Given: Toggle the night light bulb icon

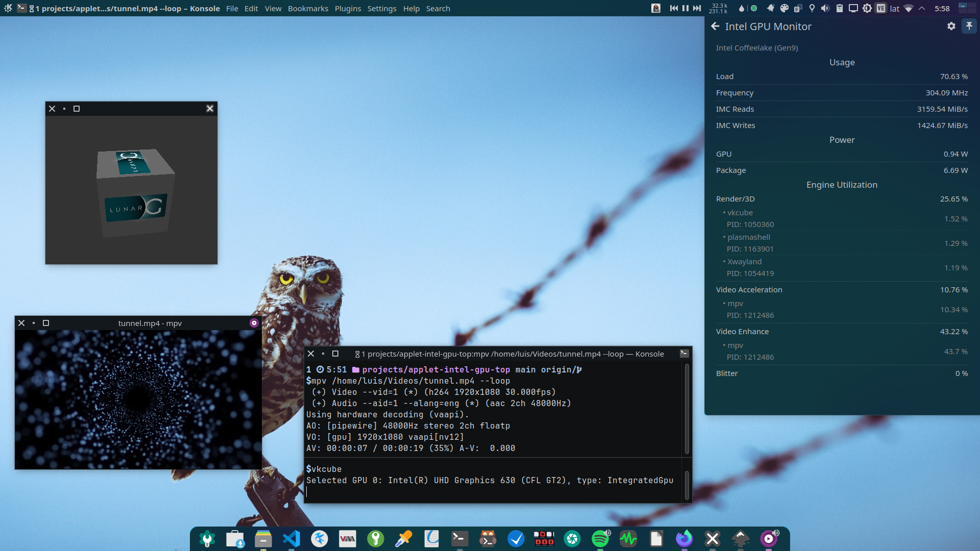Looking at the screenshot, I should (x=812, y=8).
